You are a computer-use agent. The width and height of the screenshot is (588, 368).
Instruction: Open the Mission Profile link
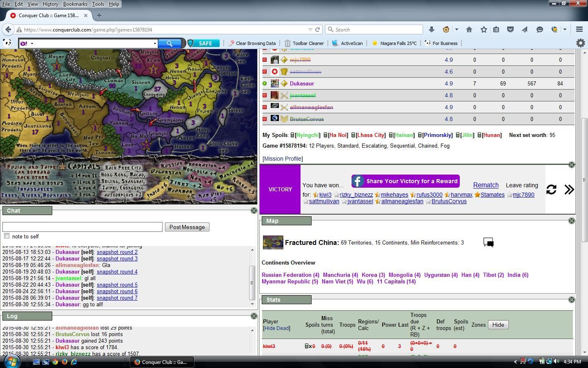(283, 159)
